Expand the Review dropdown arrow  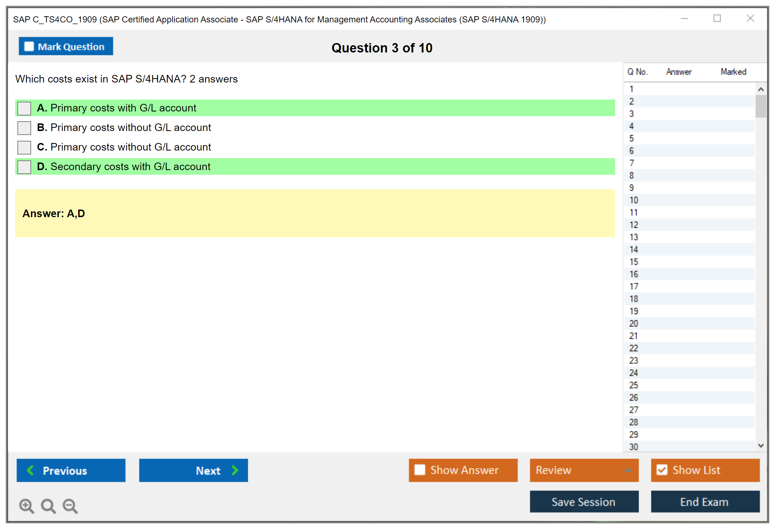[628, 470]
